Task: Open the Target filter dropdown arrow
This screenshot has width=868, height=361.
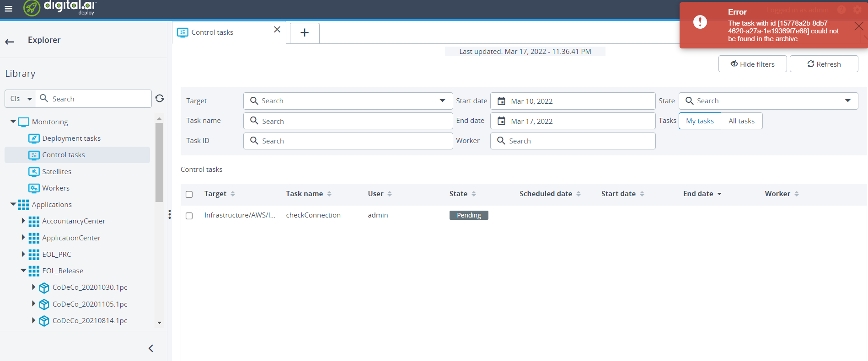Action: click(442, 101)
